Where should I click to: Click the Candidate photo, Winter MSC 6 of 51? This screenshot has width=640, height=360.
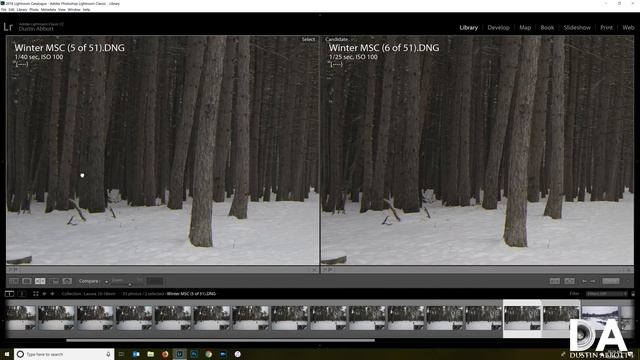(477, 150)
